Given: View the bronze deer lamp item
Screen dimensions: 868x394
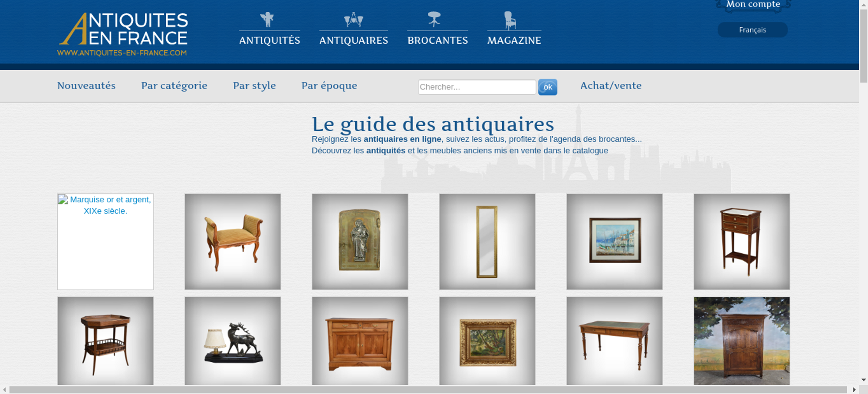Looking at the screenshot, I should click(233, 341).
